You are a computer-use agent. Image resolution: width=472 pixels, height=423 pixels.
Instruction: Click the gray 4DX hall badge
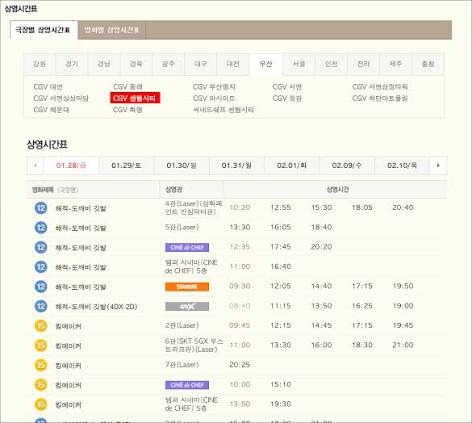pyautogui.click(x=187, y=306)
